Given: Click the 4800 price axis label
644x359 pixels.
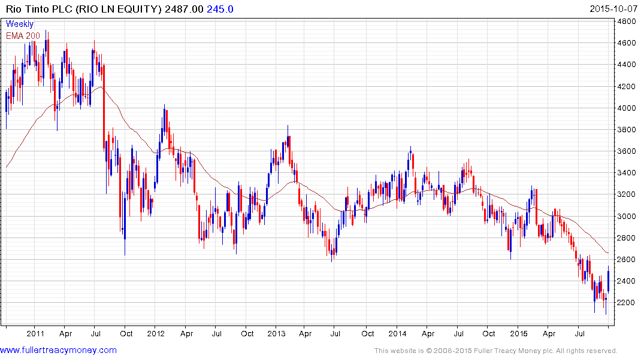Looking at the screenshot, I should coord(627,22).
